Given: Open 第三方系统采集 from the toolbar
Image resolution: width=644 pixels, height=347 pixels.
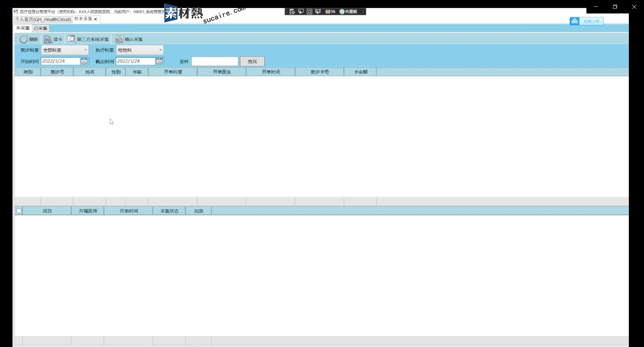Looking at the screenshot, I should coord(89,39).
